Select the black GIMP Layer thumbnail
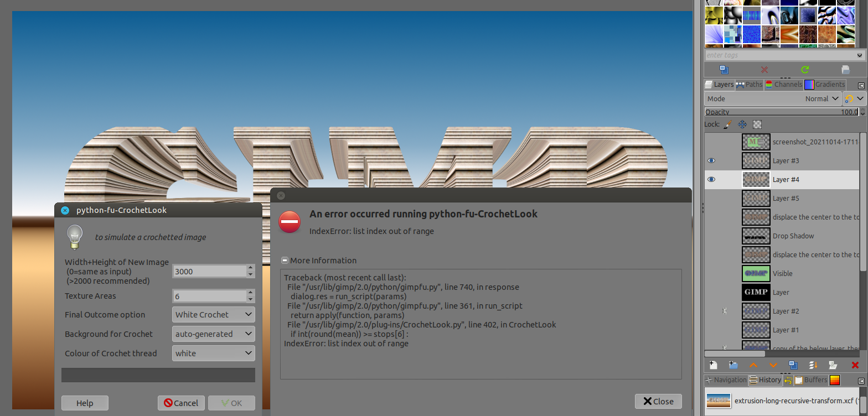The height and width of the screenshot is (416, 868). 756,292
